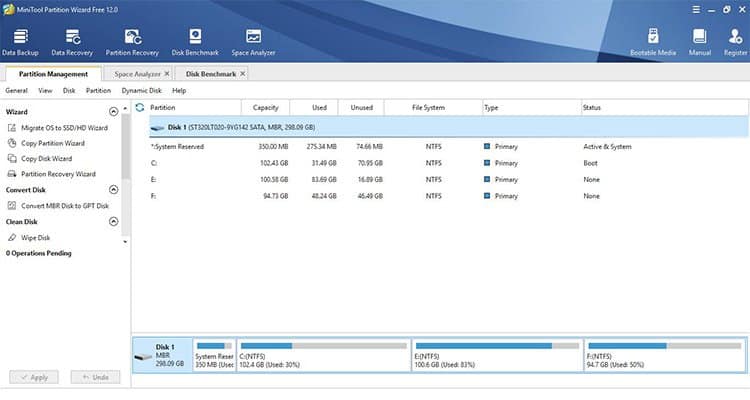The width and height of the screenshot is (750, 400).
Task: Collapse the Clean Disk section
Action: click(x=113, y=222)
